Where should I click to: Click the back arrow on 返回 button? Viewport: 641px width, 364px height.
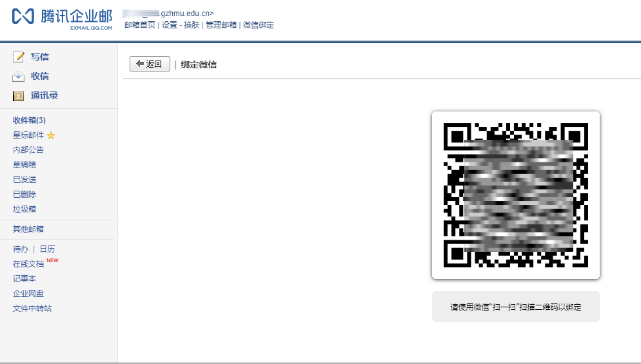(140, 63)
